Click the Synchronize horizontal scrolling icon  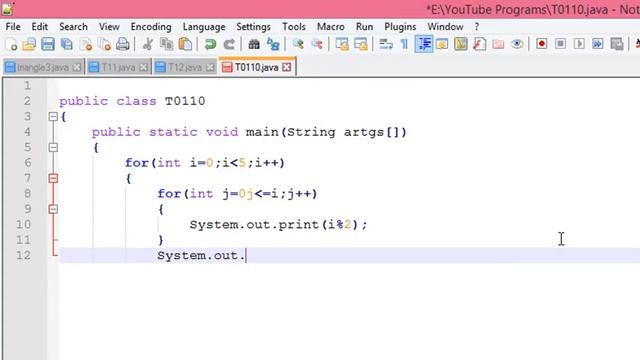point(361,44)
